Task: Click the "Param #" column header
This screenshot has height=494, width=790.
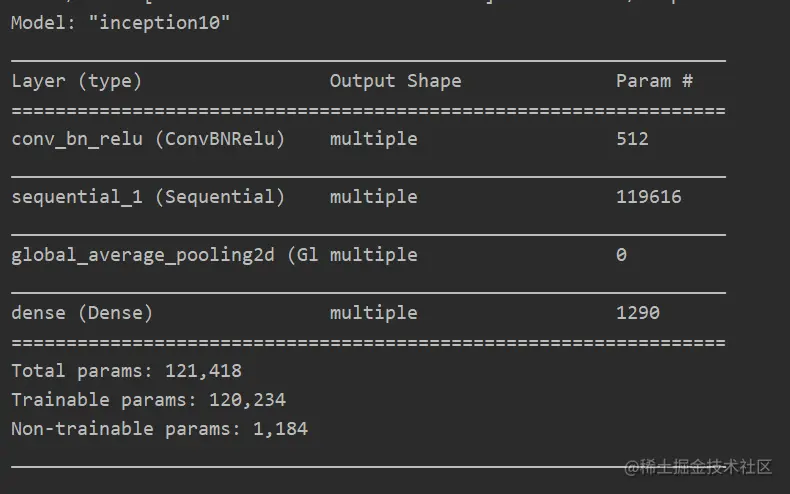Action: pos(654,81)
